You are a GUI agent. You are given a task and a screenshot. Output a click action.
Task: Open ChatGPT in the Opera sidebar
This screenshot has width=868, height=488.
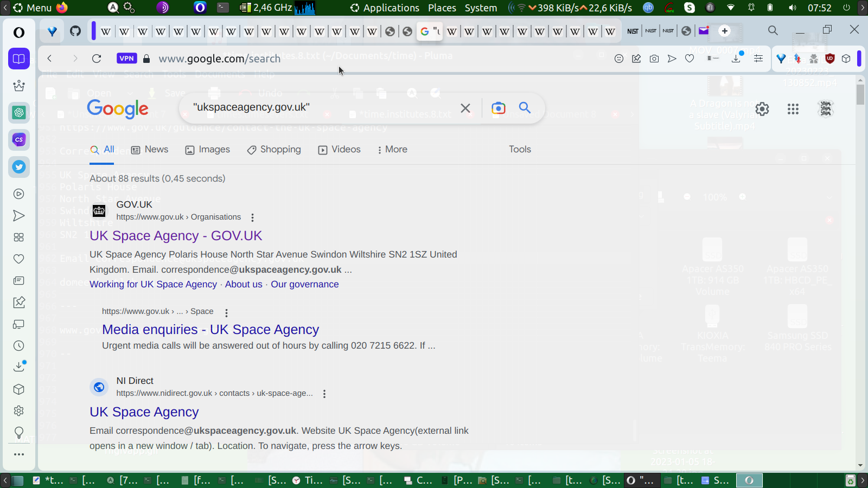(19, 113)
